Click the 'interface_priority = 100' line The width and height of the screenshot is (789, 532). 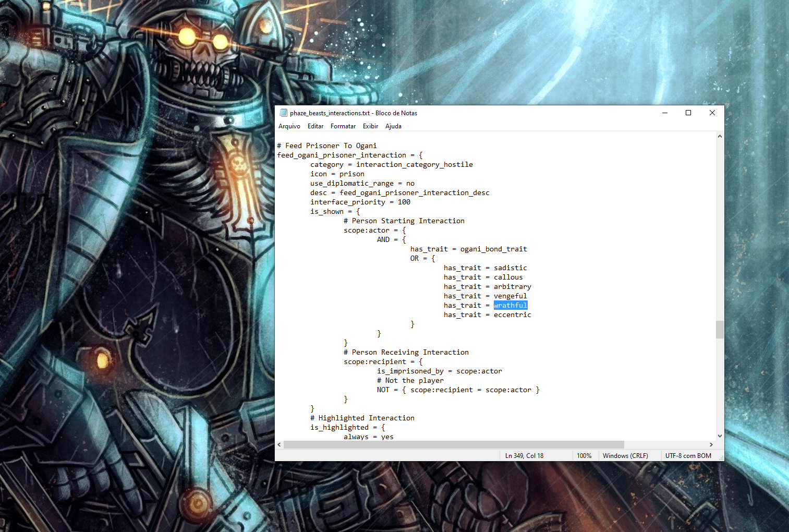tap(360, 202)
